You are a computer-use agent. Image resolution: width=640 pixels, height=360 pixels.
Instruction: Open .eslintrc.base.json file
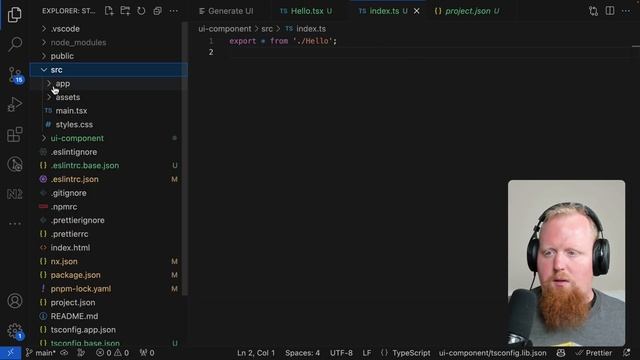coord(109,165)
